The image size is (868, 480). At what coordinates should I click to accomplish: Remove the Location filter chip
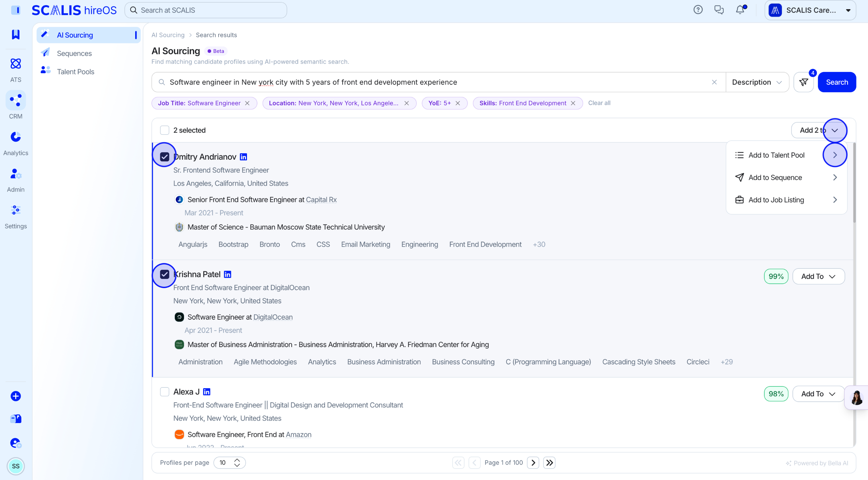pos(407,103)
